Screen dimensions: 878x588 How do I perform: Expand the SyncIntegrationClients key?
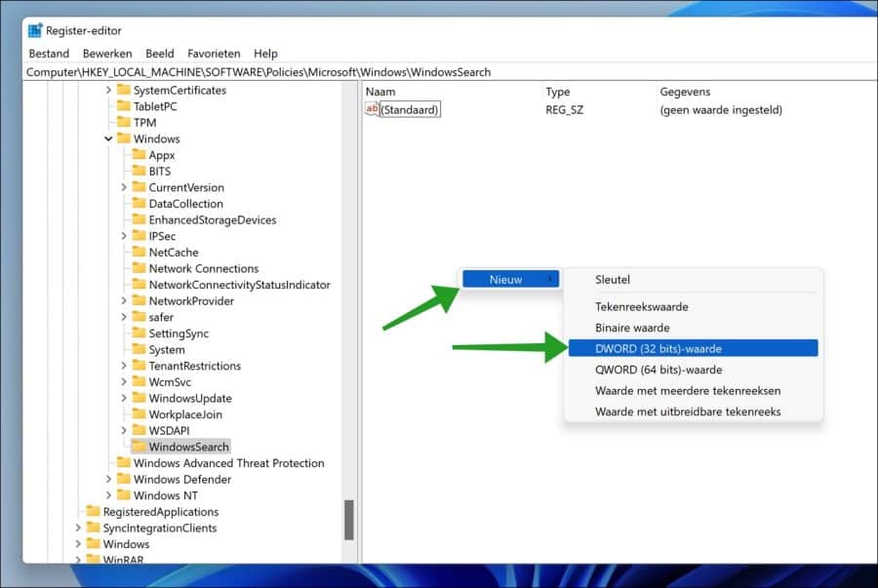click(x=78, y=529)
